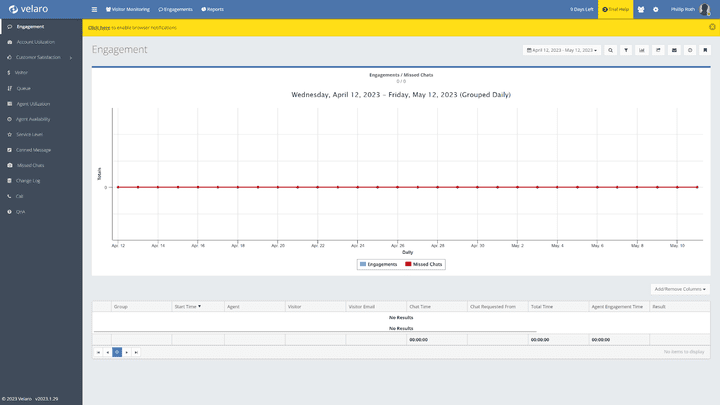Go to next page in table pager
This screenshot has width=720, height=405.
coord(127,352)
